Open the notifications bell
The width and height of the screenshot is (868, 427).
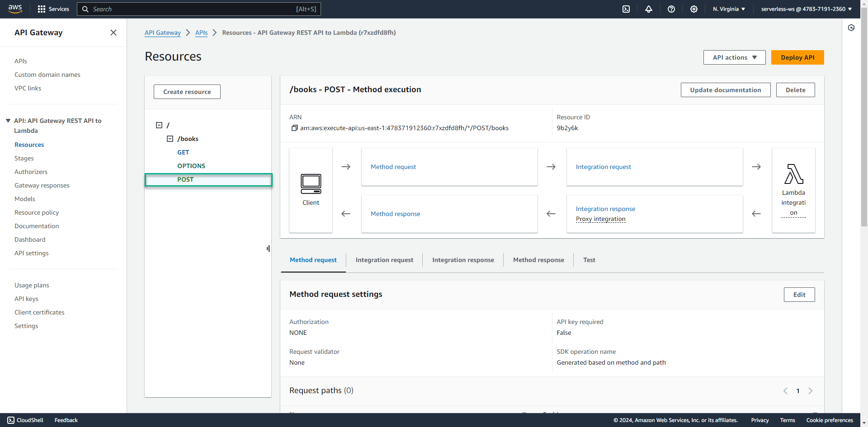649,9
